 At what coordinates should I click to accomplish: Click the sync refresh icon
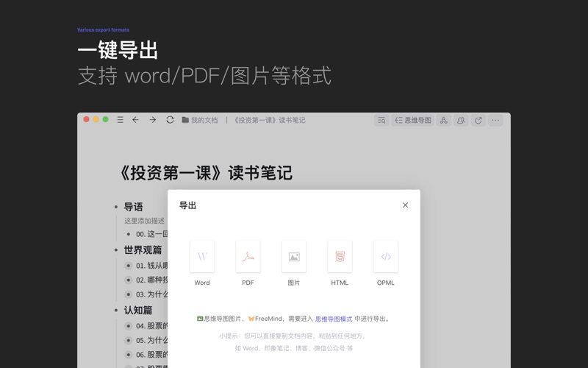click(170, 120)
